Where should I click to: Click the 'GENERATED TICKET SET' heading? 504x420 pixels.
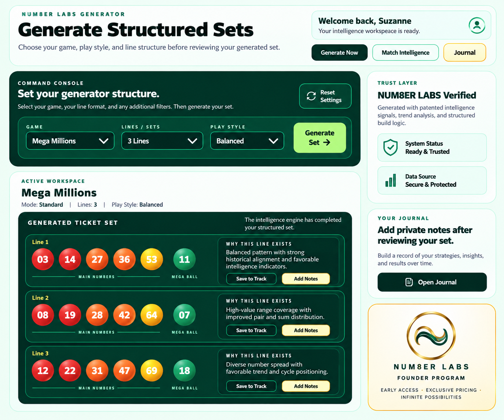point(73,223)
